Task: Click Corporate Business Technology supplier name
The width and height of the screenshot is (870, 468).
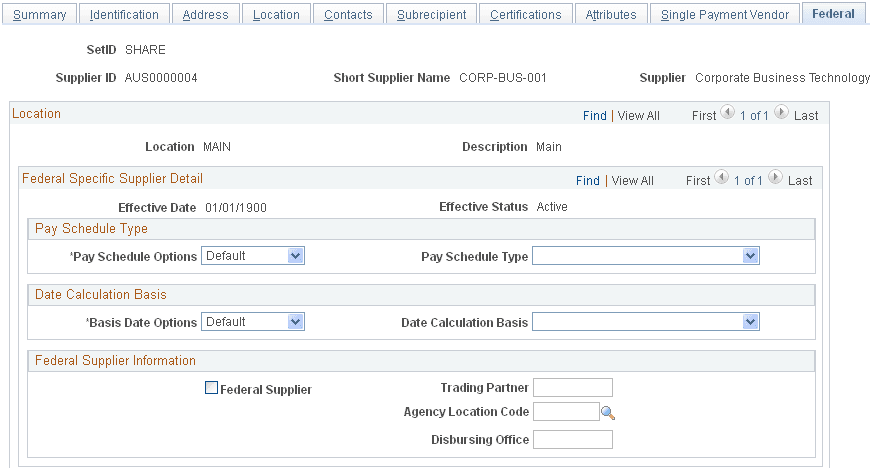Action: (782, 78)
